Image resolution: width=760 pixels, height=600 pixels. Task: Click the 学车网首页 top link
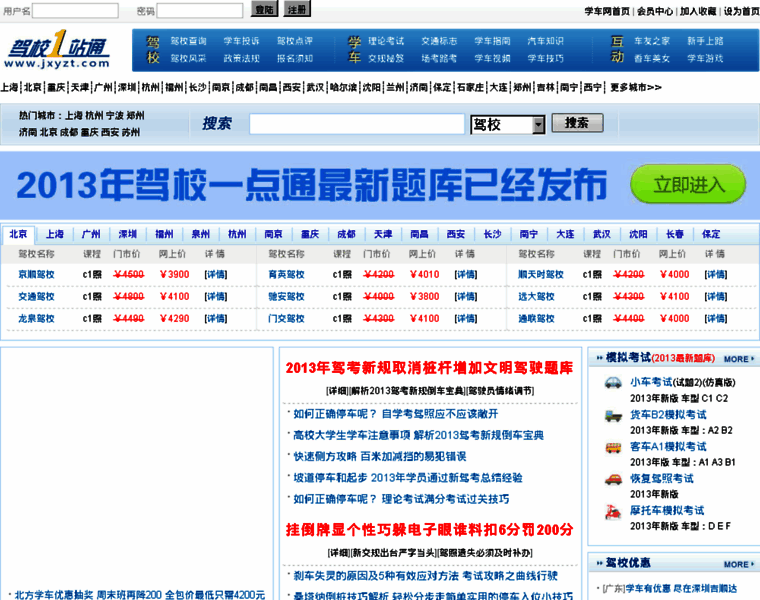click(607, 11)
